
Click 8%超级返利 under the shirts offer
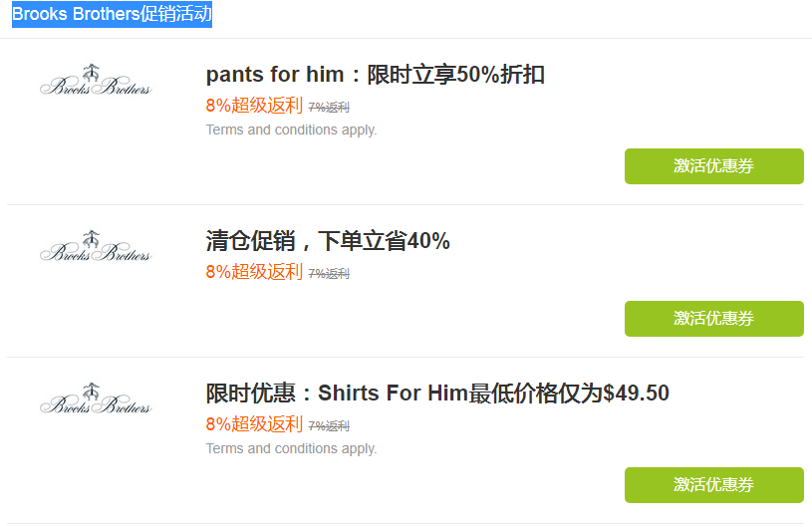pos(254,424)
